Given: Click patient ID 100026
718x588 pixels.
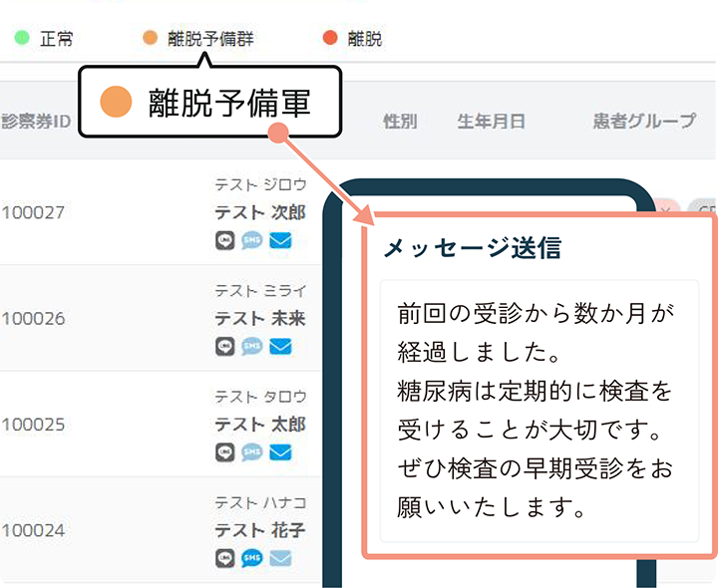Looking at the screenshot, I should [33, 319].
